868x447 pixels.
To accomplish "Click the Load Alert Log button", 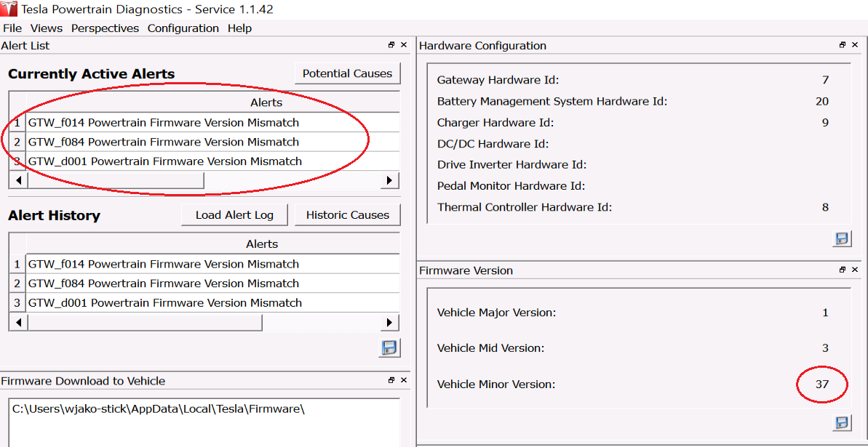I will pos(234,215).
